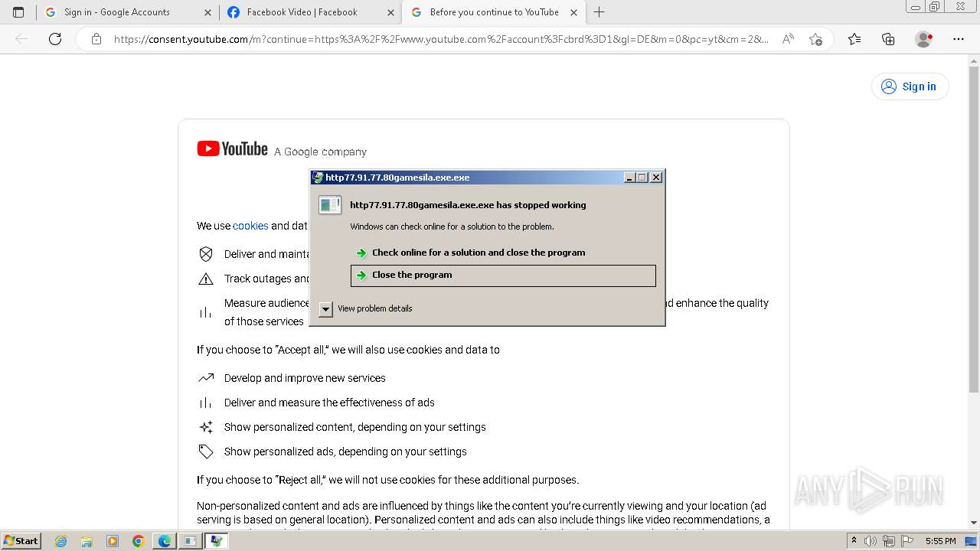Open the Favorites list
The image size is (980, 551).
click(854, 39)
